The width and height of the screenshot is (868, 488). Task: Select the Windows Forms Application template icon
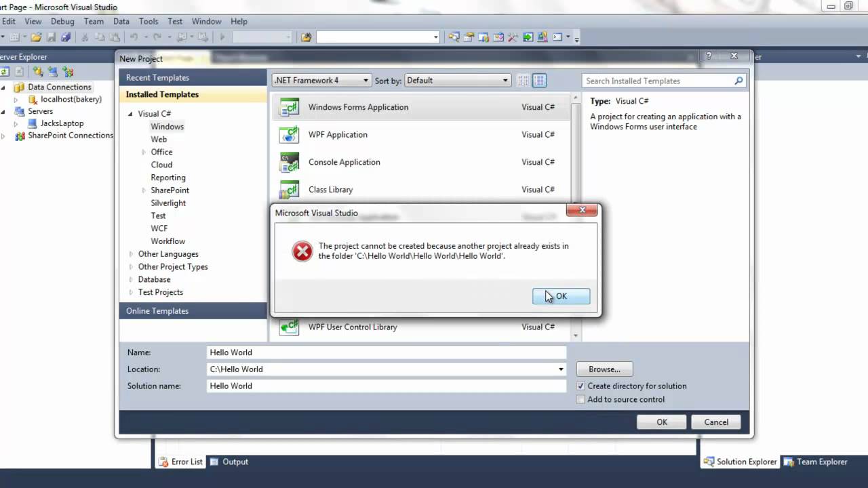(x=290, y=107)
